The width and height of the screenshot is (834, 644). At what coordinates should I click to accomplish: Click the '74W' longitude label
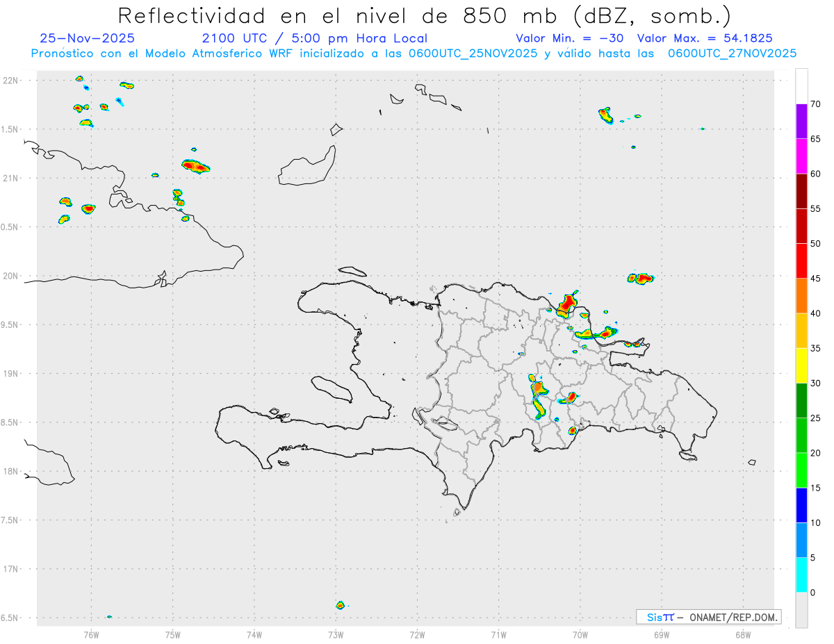click(254, 634)
